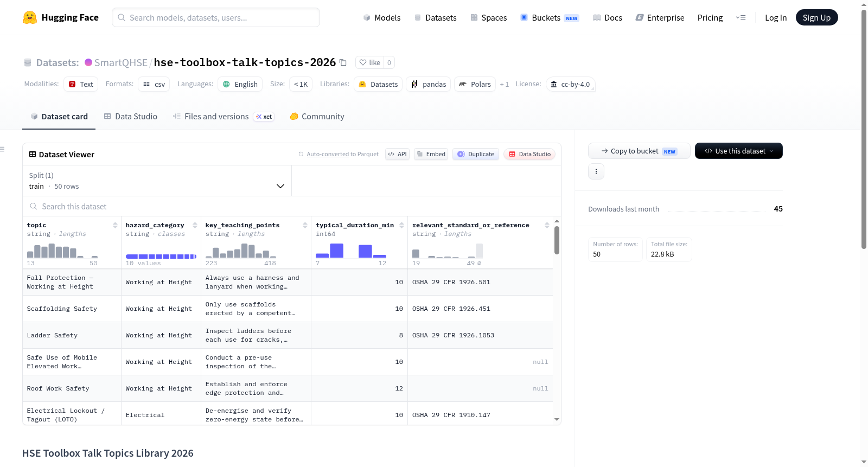Click the dataset viewer scrollbar thumb
This screenshot has height=467, width=868.
[557, 240]
